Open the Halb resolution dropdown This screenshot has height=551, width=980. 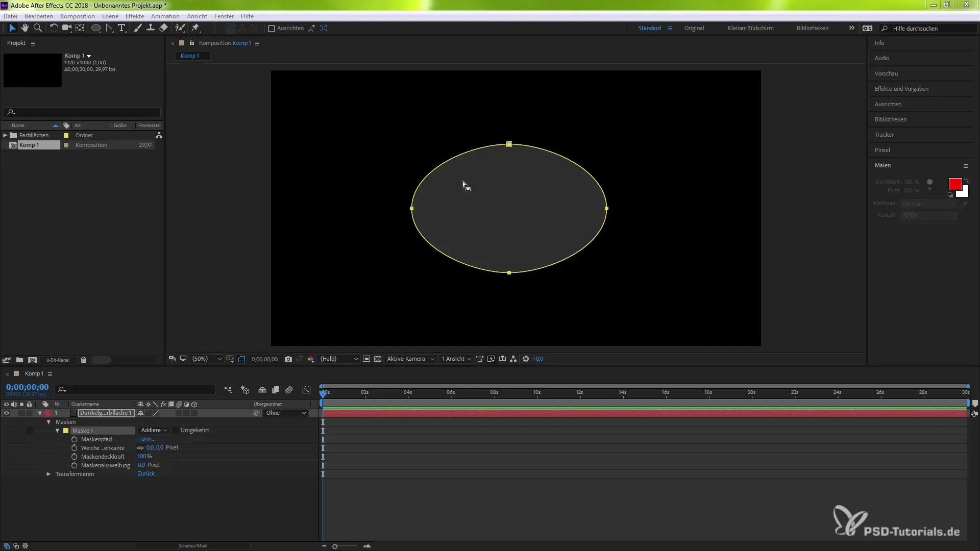click(338, 359)
